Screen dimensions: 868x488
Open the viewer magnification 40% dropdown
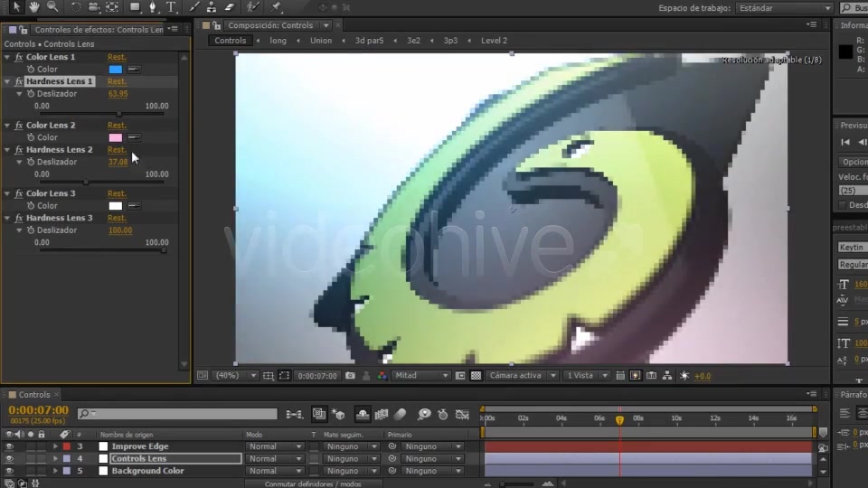pyautogui.click(x=236, y=376)
